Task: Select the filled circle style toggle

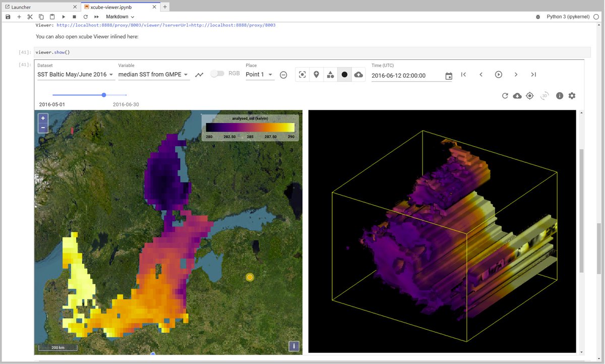Action: click(345, 74)
